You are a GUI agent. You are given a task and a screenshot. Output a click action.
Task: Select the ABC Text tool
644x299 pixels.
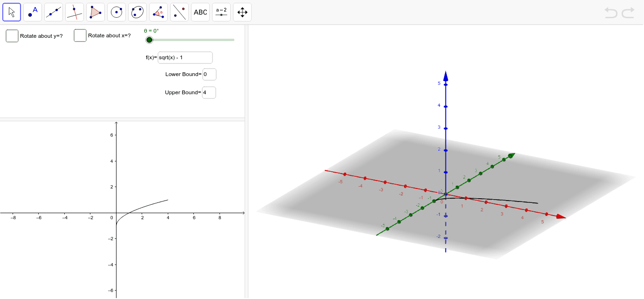pyautogui.click(x=200, y=12)
